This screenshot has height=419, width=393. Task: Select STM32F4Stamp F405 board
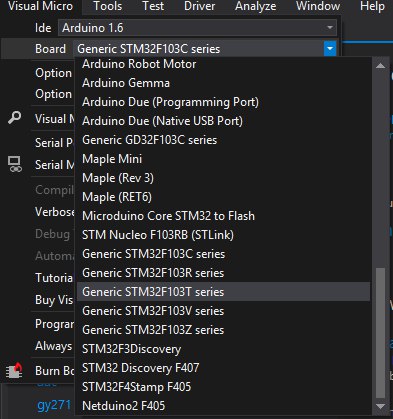tap(223, 387)
